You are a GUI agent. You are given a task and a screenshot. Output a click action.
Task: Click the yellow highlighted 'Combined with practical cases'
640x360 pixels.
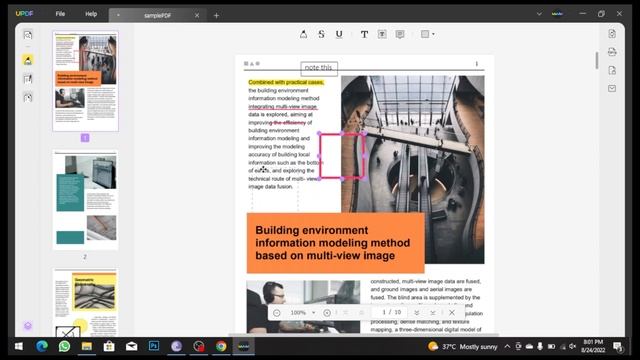click(286, 82)
